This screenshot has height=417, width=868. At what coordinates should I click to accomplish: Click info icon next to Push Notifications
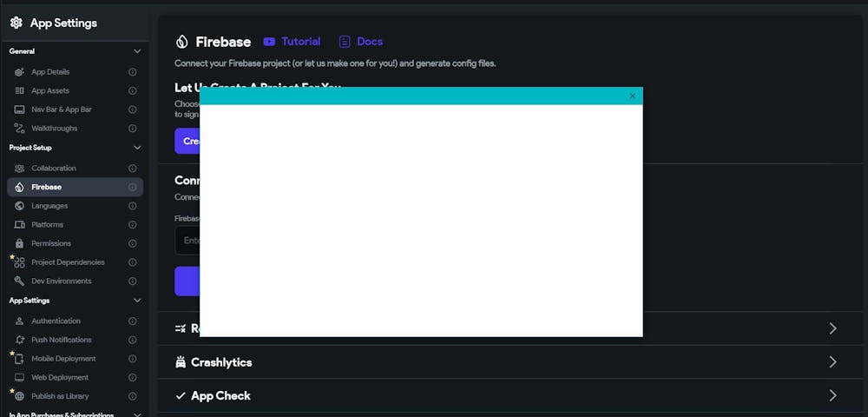pyautogui.click(x=132, y=340)
